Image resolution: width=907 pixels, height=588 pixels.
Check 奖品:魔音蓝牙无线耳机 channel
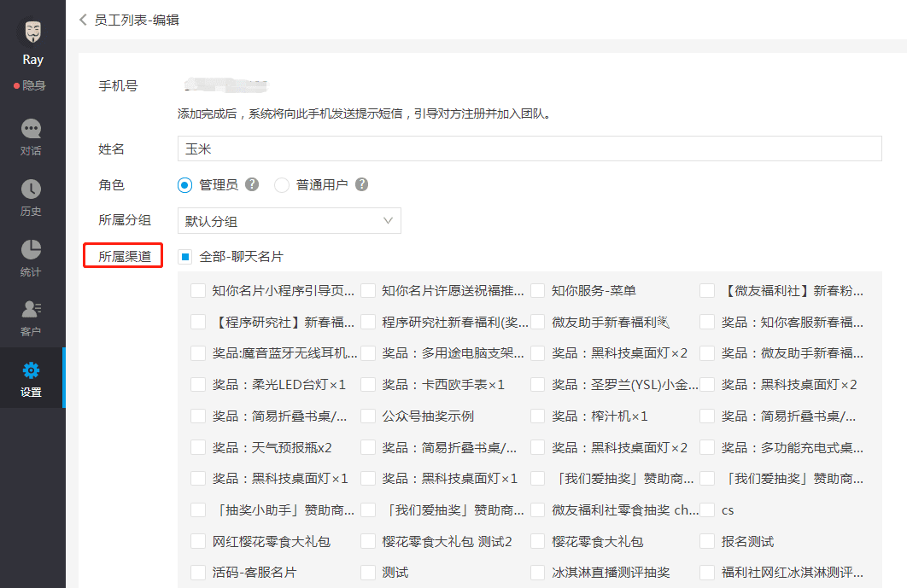click(x=198, y=352)
